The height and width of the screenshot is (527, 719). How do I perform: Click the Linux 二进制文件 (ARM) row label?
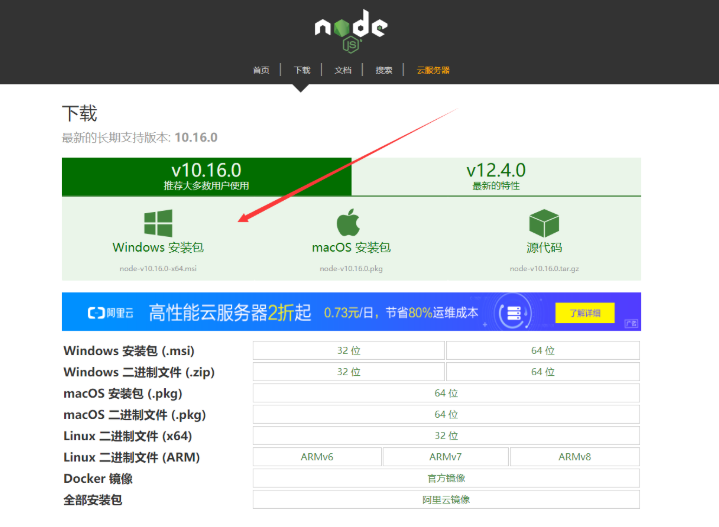click(132, 457)
